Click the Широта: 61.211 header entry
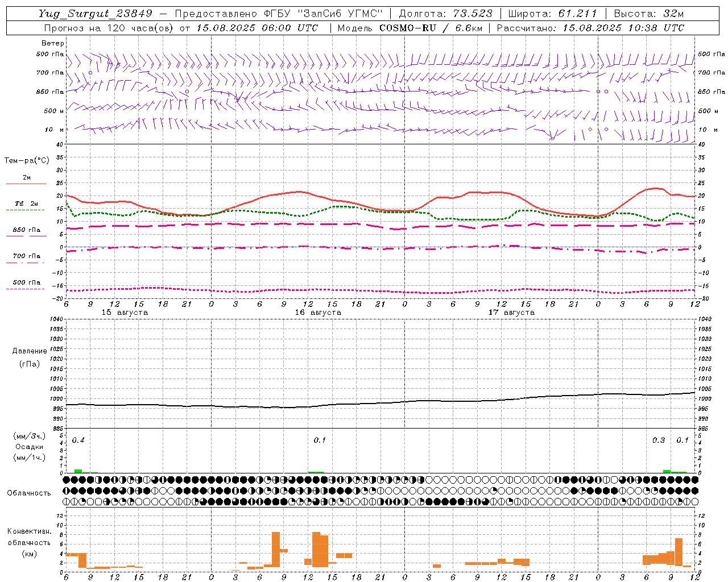Screen dimensions: 728x582 (x=553, y=14)
